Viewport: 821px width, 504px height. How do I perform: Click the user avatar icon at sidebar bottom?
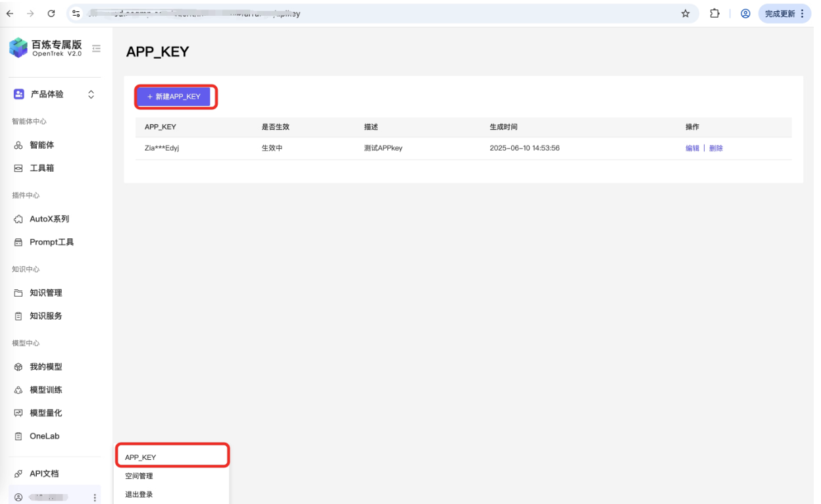coord(18,497)
